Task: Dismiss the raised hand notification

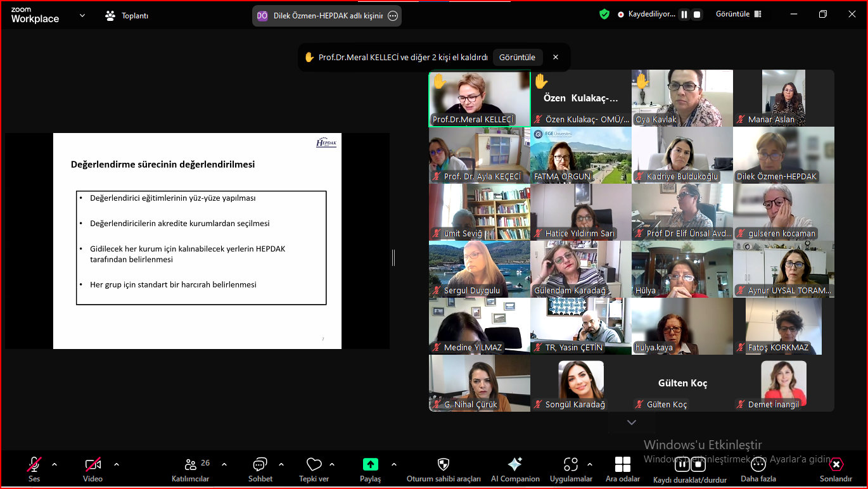Action: pos(556,57)
